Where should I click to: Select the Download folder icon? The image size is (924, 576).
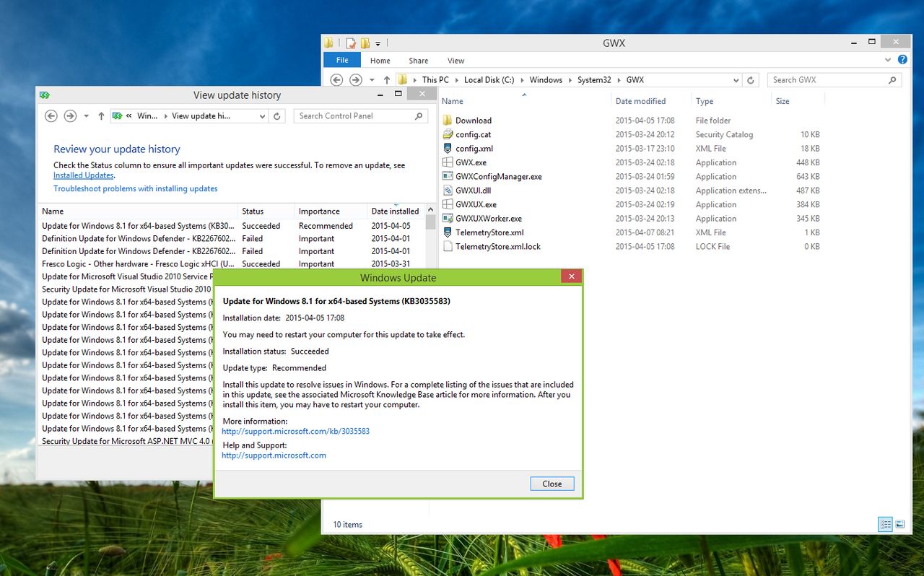point(448,121)
